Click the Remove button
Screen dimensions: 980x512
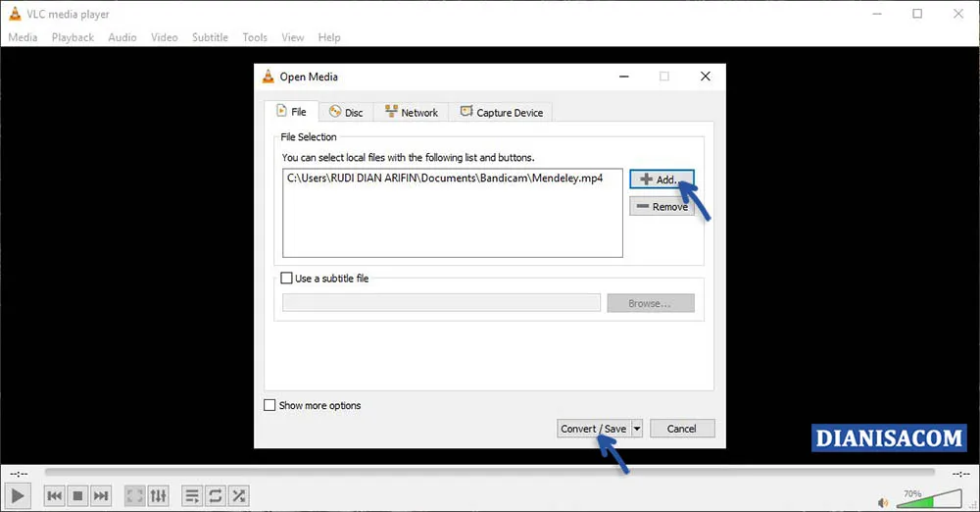[661, 207]
